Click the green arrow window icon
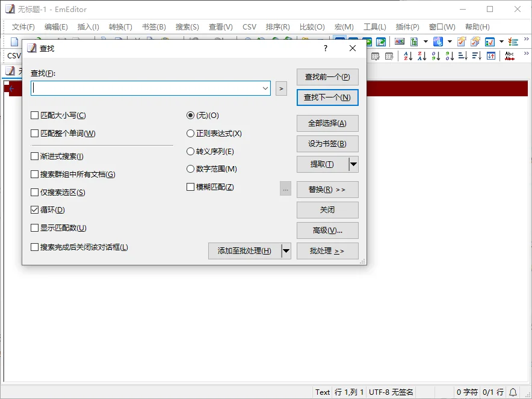Viewport: 532px width, 399px height. (381, 42)
